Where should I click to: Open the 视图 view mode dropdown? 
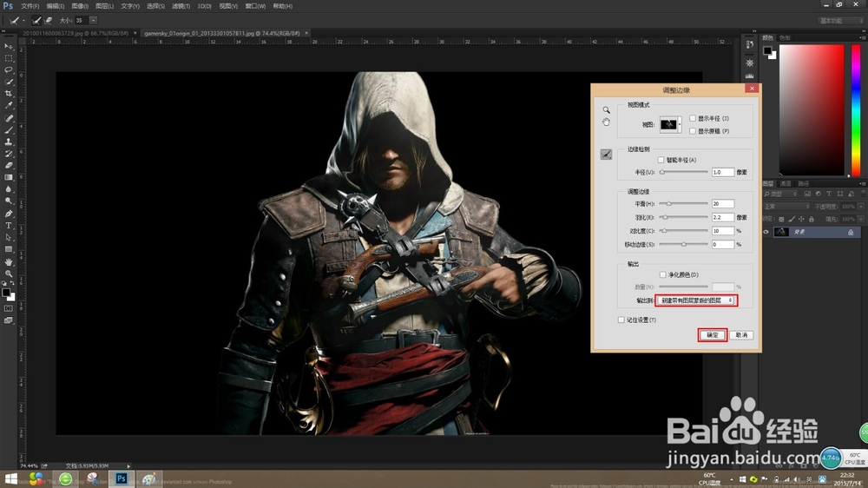(670, 125)
